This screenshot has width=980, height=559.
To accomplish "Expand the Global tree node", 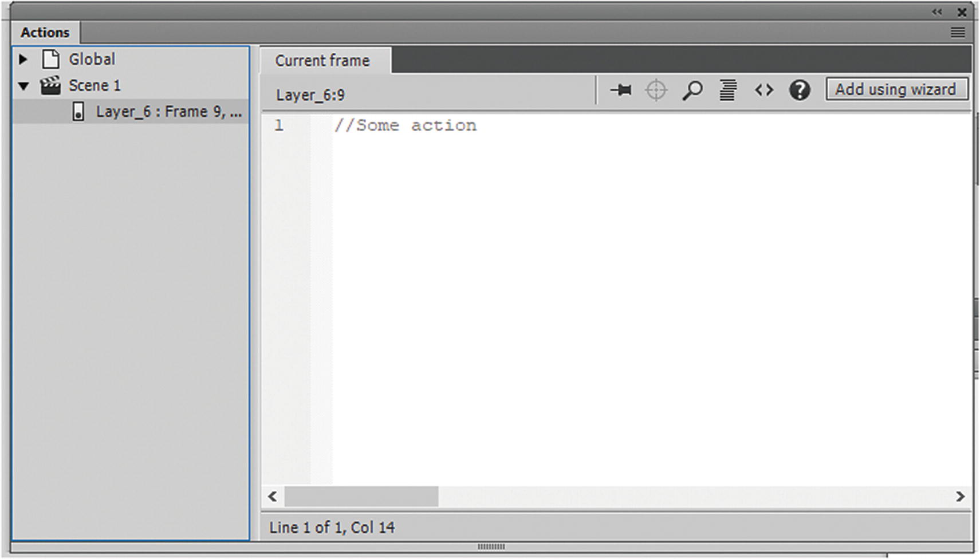I will coord(23,59).
